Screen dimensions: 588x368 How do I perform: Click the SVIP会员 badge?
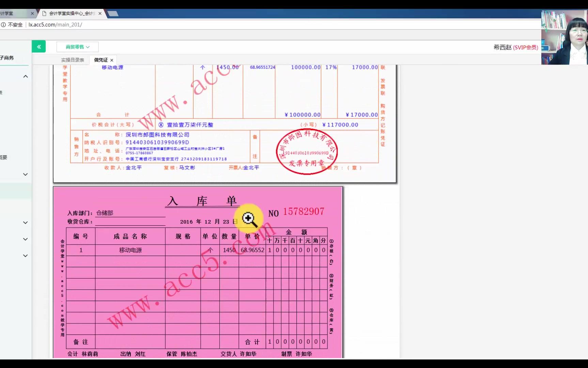point(526,47)
